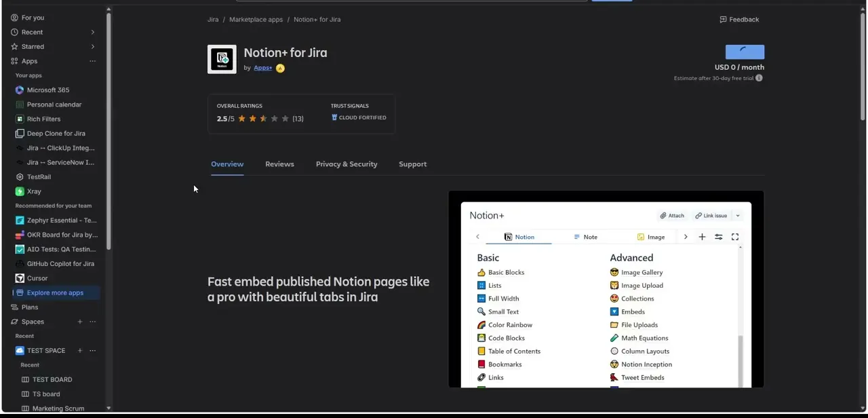This screenshot has width=868, height=418.
Task: Click Cloud Fortified trust signal
Action: point(359,117)
